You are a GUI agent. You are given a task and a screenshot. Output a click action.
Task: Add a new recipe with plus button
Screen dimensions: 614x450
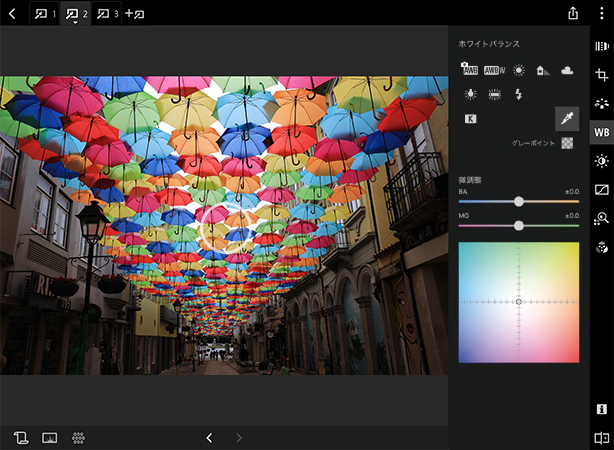(135, 14)
